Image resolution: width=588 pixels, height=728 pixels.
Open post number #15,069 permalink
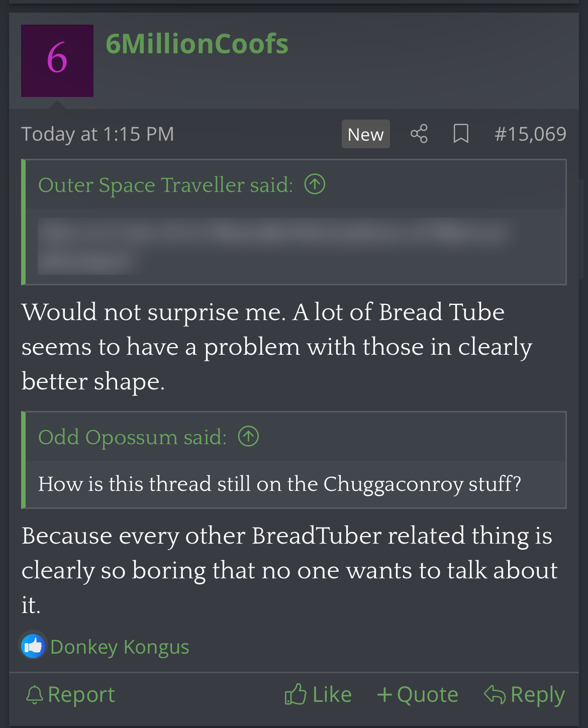click(x=530, y=134)
